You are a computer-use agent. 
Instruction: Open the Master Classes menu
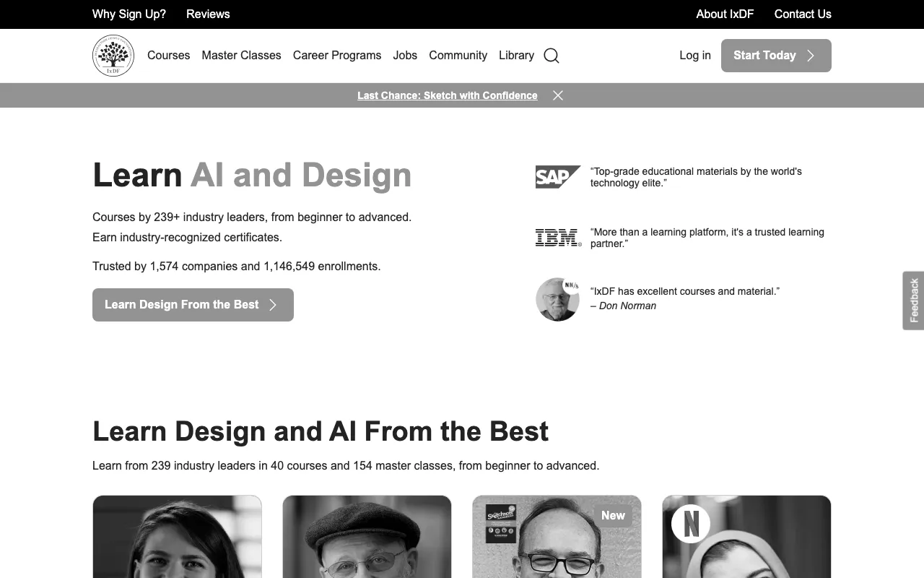[x=241, y=56]
